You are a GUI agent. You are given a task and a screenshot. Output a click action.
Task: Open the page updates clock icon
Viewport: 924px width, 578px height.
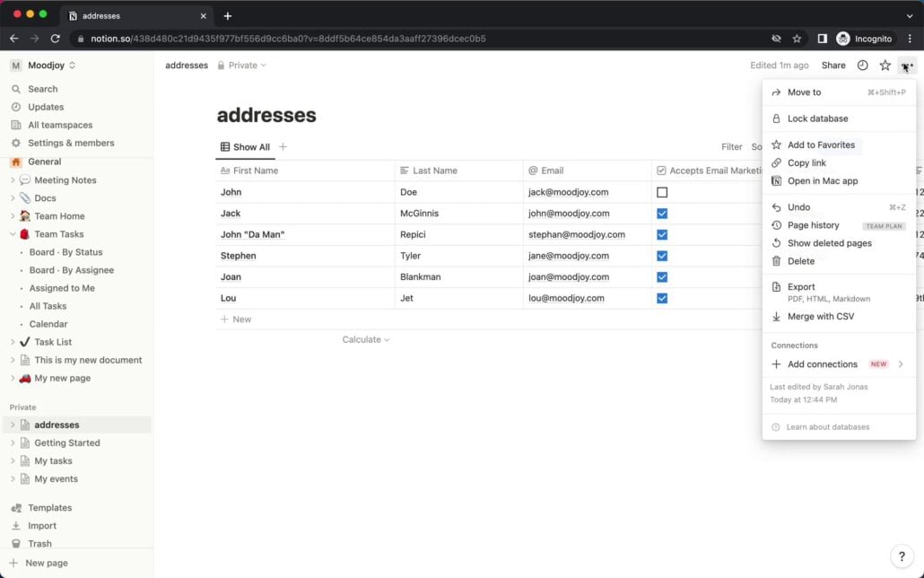(x=862, y=66)
